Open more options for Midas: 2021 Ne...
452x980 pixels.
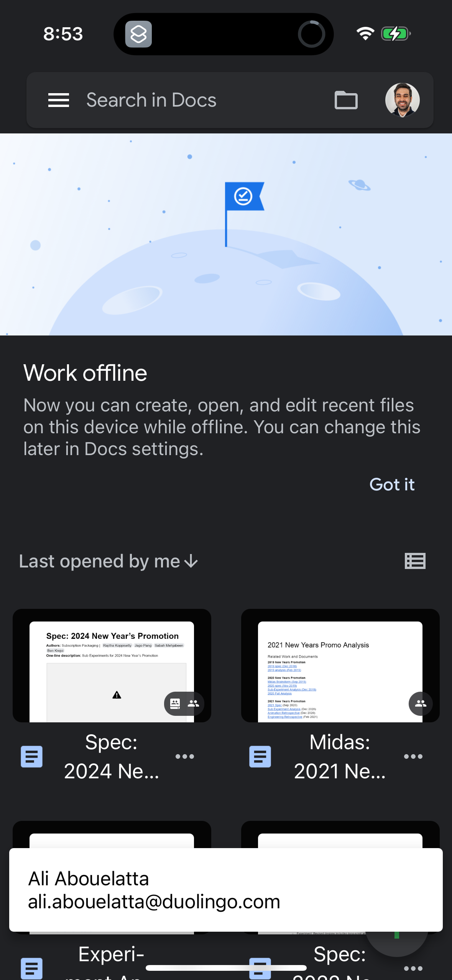coord(413,756)
